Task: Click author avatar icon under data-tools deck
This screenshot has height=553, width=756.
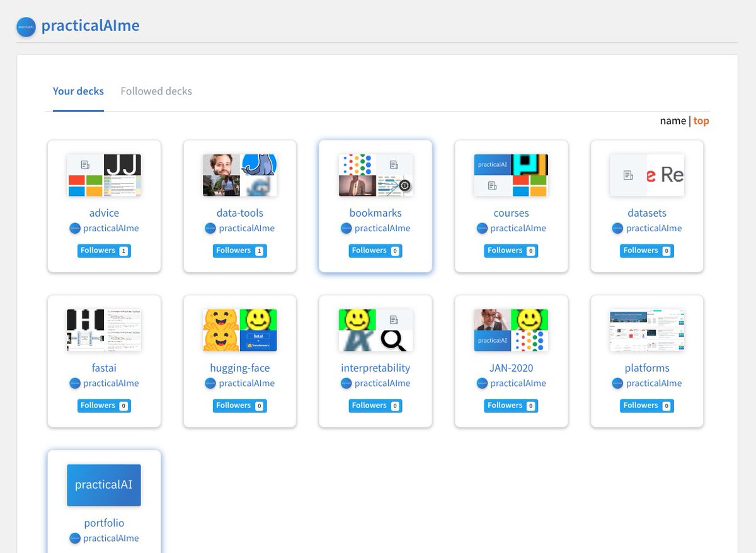Action: coord(210,229)
